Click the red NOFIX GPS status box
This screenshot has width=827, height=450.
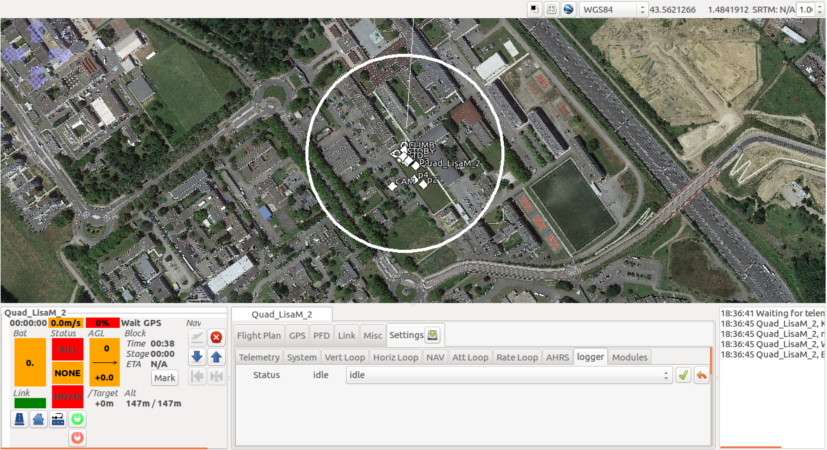pyautogui.click(x=68, y=396)
